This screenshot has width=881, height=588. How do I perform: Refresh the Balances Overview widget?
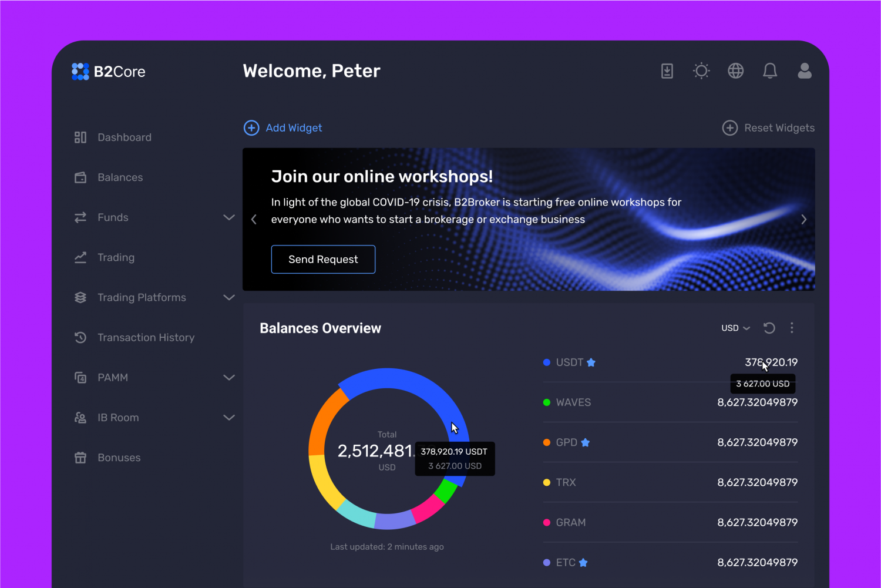point(769,328)
